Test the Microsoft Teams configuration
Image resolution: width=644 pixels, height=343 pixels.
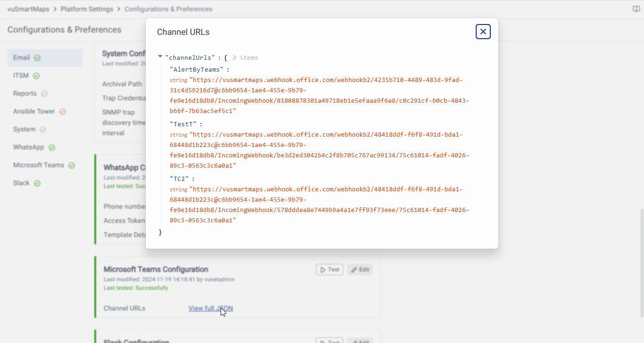(x=329, y=269)
